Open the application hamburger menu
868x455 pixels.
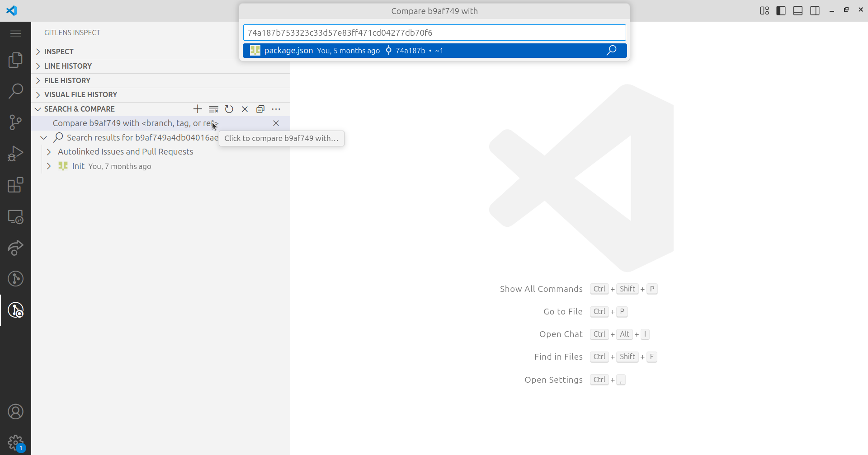(15, 33)
